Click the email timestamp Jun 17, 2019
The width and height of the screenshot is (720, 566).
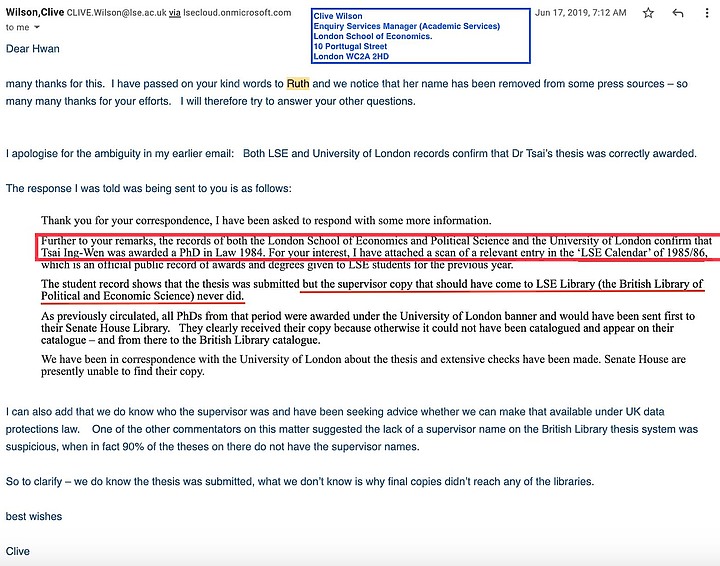(580, 13)
